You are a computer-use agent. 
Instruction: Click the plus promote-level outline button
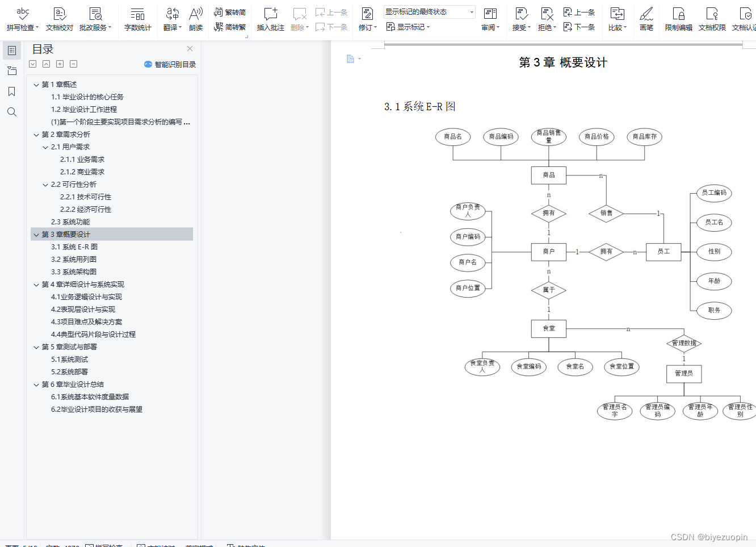click(x=60, y=64)
